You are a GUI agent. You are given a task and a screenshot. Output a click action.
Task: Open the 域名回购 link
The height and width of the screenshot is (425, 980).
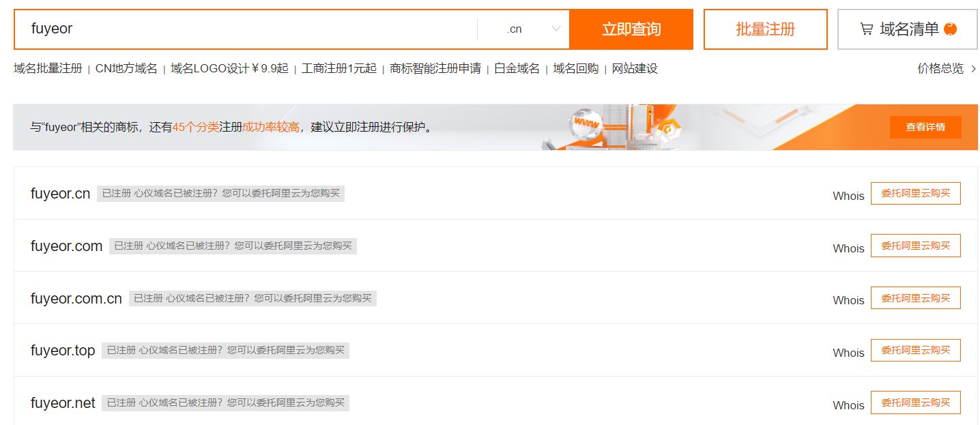click(x=575, y=69)
